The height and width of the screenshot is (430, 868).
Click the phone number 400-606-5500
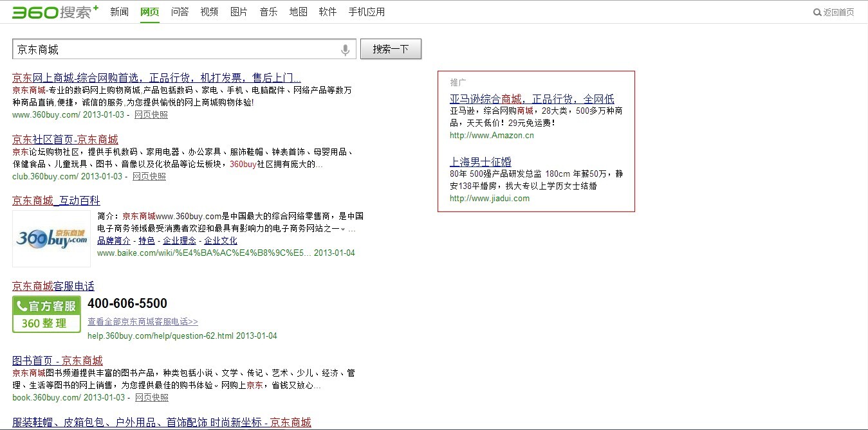[127, 303]
